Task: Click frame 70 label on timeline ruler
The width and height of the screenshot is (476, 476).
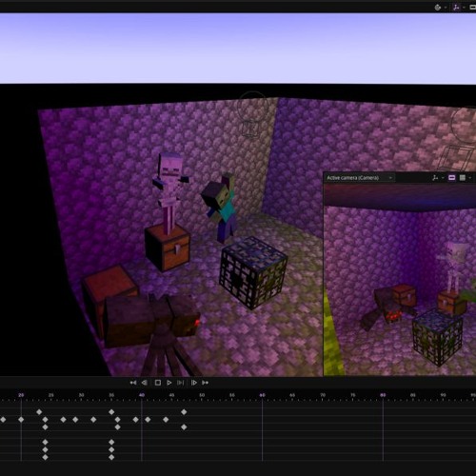Action: point(323,395)
